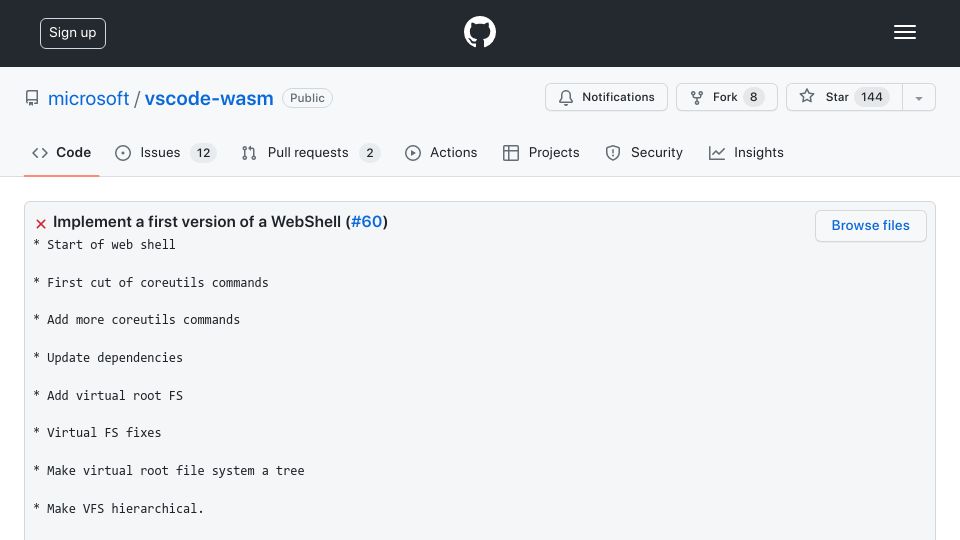Click the Notifications button label

tap(618, 97)
